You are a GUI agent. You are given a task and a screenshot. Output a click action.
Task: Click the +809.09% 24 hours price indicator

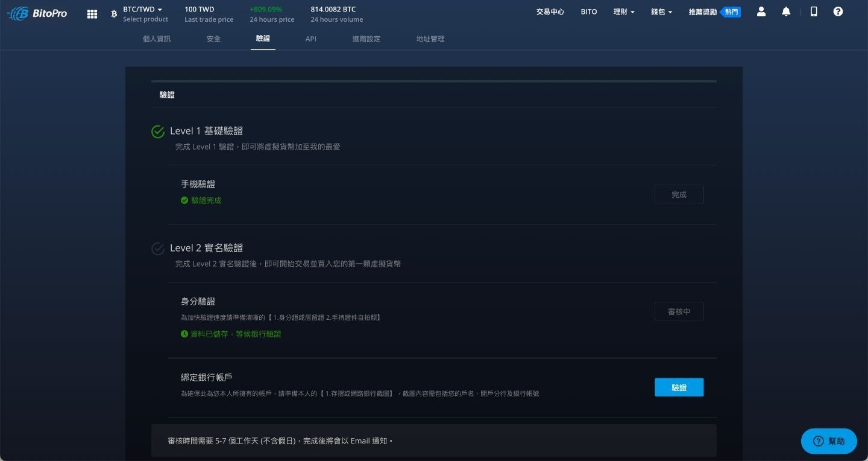pos(272,14)
